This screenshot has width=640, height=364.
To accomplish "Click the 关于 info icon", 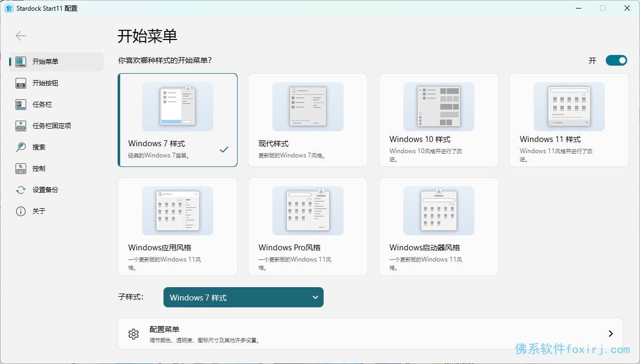I will (21, 211).
